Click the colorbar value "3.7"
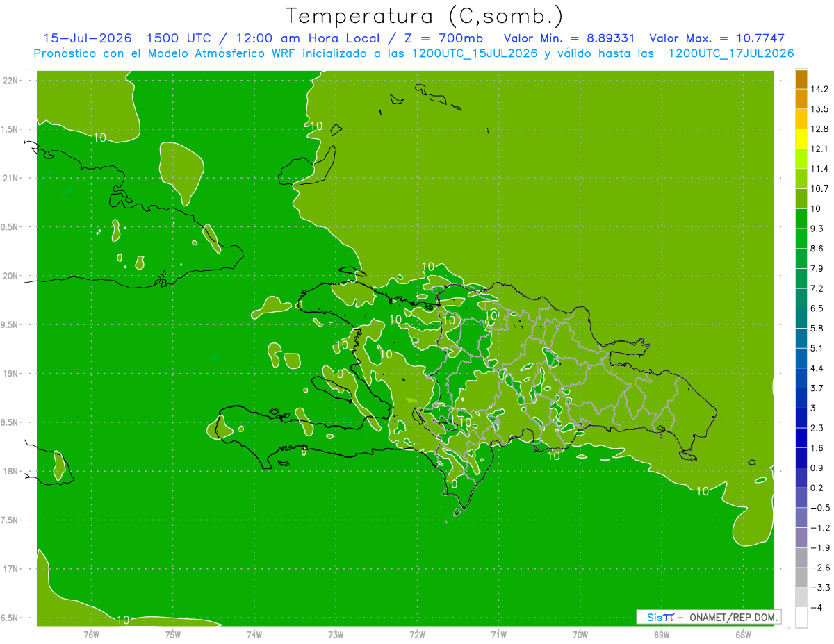The image size is (834, 644). pyautogui.click(x=817, y=388)
